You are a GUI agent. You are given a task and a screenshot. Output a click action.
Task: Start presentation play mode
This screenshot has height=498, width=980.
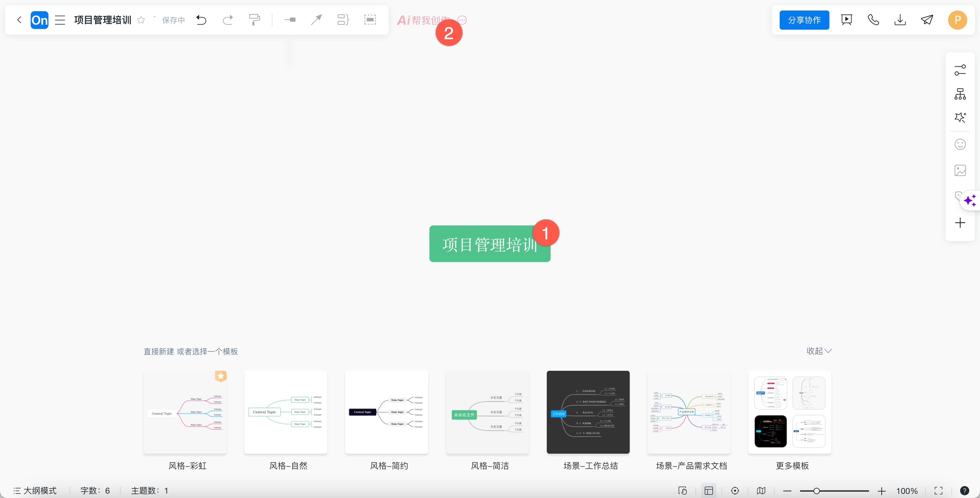[x=846, y=20]
